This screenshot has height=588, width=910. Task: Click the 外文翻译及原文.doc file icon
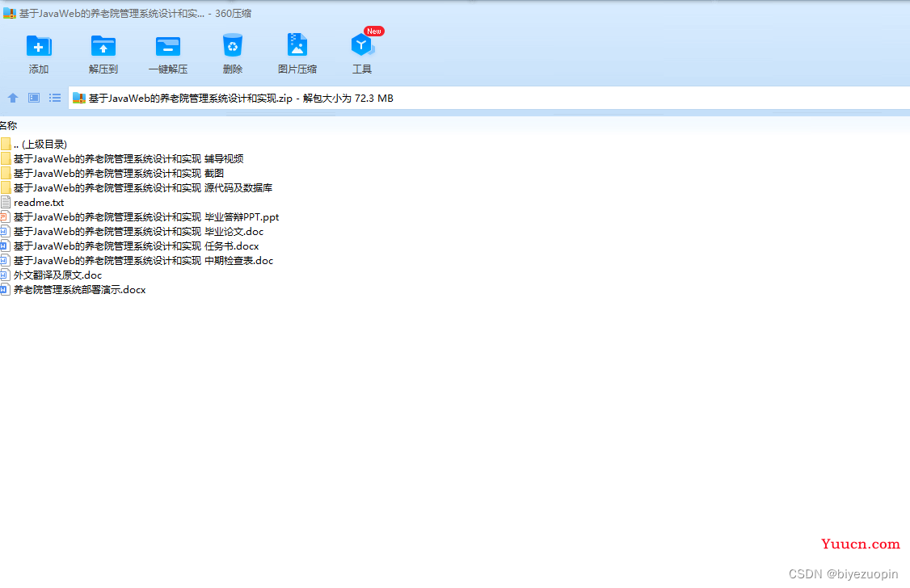point(5,275)
